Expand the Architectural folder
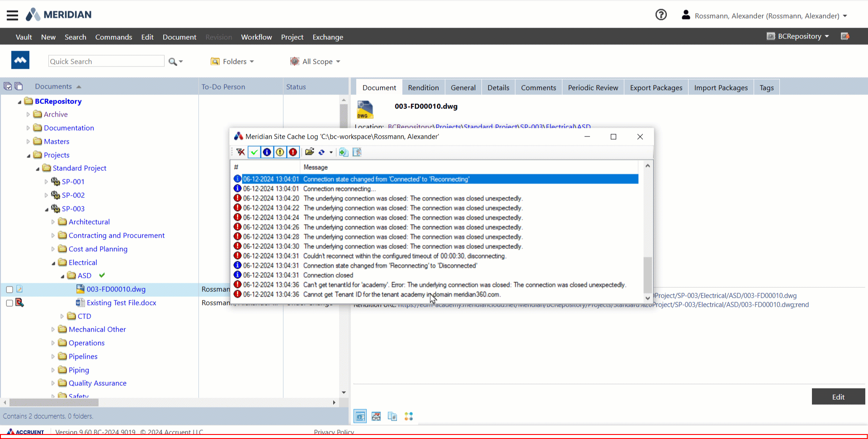The image size is (868, 439). [x=53, y=222]
